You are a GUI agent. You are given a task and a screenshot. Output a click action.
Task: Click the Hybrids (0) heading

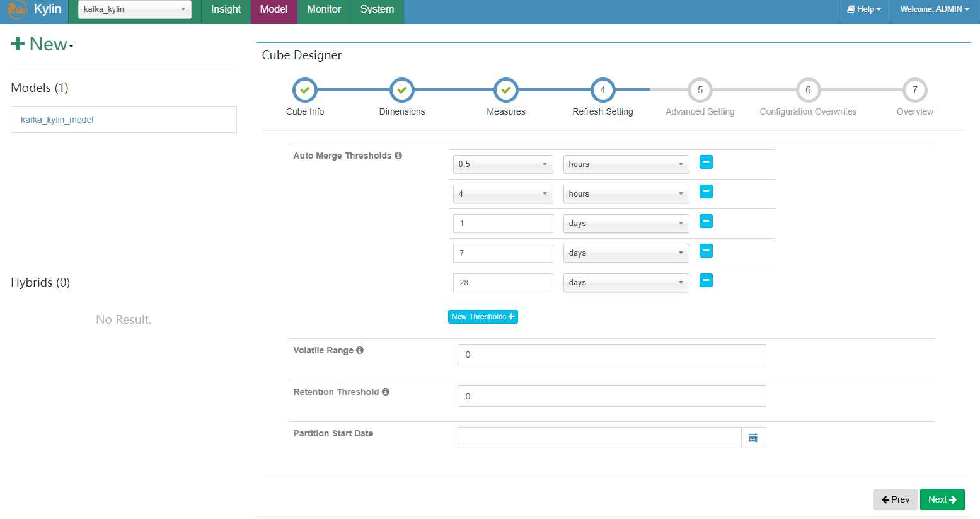[x=40, y=282]
